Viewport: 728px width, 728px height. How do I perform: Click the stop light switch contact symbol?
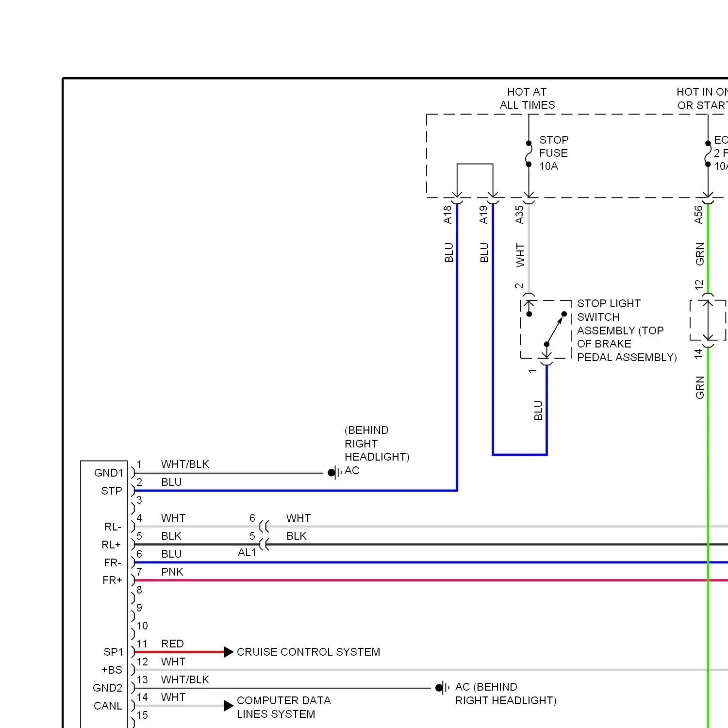coord(546,330)
